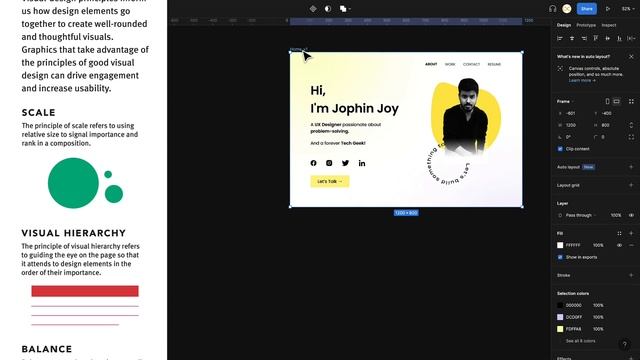Click the align left icon
640x360 pixels.
(x=560, y=38)
